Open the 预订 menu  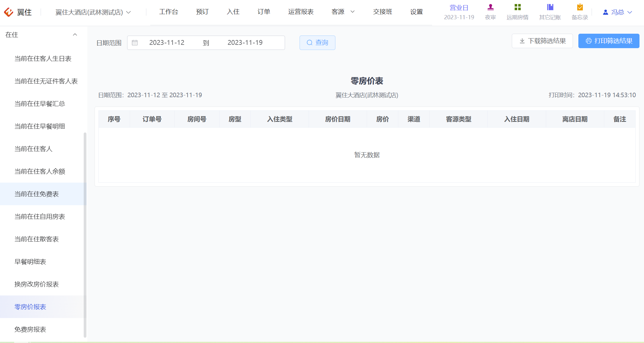pos(202,12)
